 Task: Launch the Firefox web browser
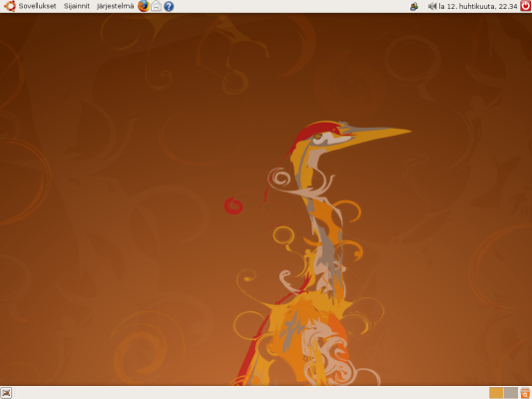point(144,6)
